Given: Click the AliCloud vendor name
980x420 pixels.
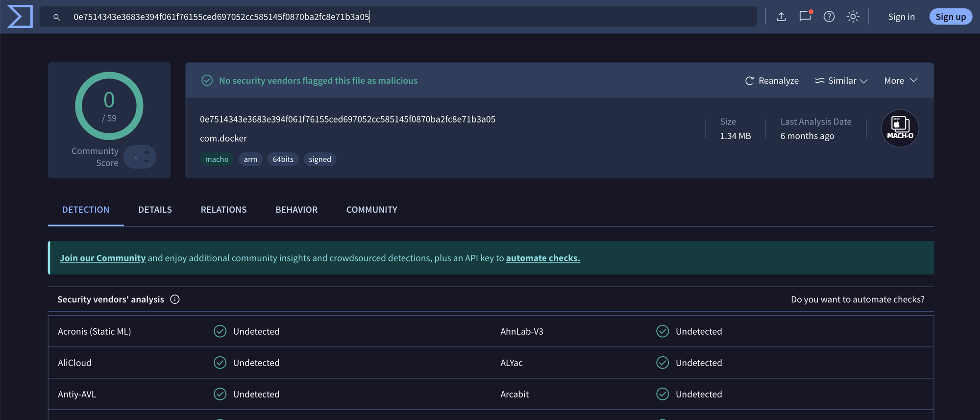Looking at the screenshot, I should coord(74,363).
